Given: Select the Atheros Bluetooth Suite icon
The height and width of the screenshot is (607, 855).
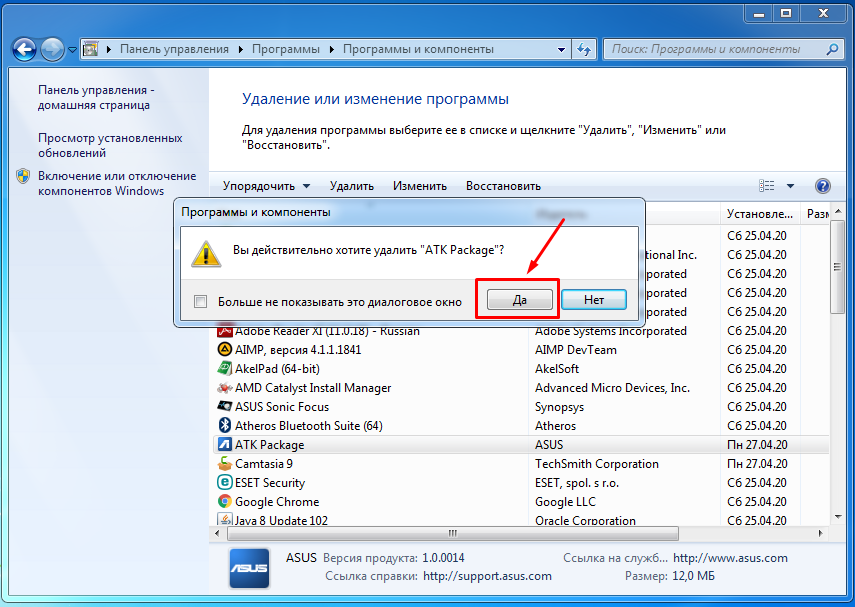Looking at the screenshot, I should pos(225,425).
